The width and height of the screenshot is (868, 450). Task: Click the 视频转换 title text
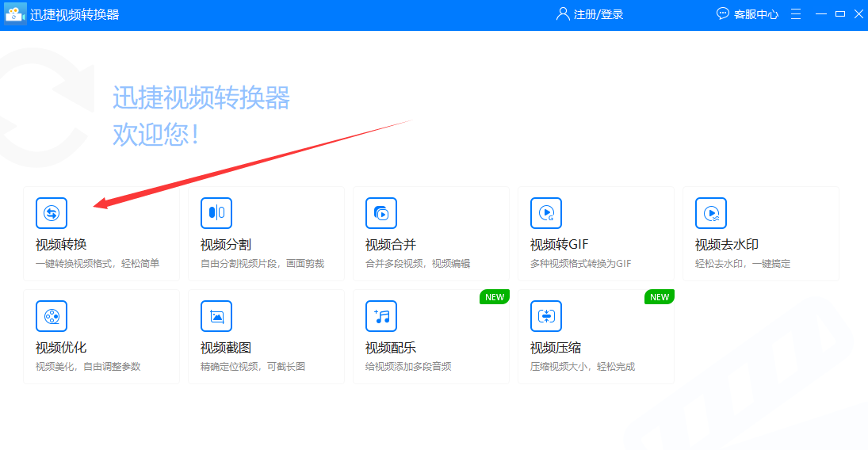pos(61,245)
